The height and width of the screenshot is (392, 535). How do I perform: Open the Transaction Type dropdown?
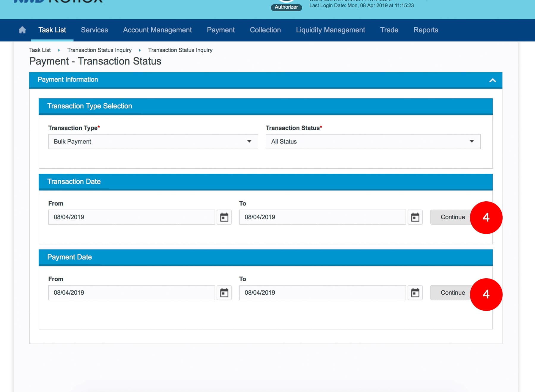pos(153,142)
